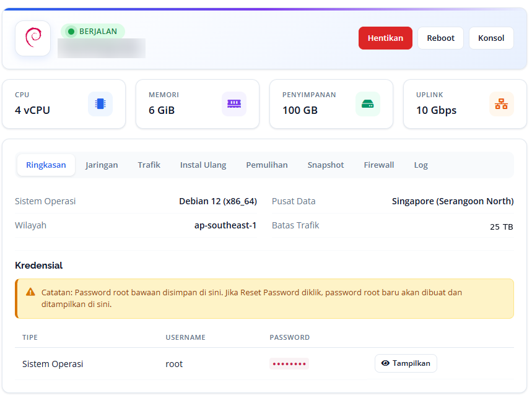Click the 'Pusat Data' label
Screen dimensions: 532x398
click(x=294, y=201)
